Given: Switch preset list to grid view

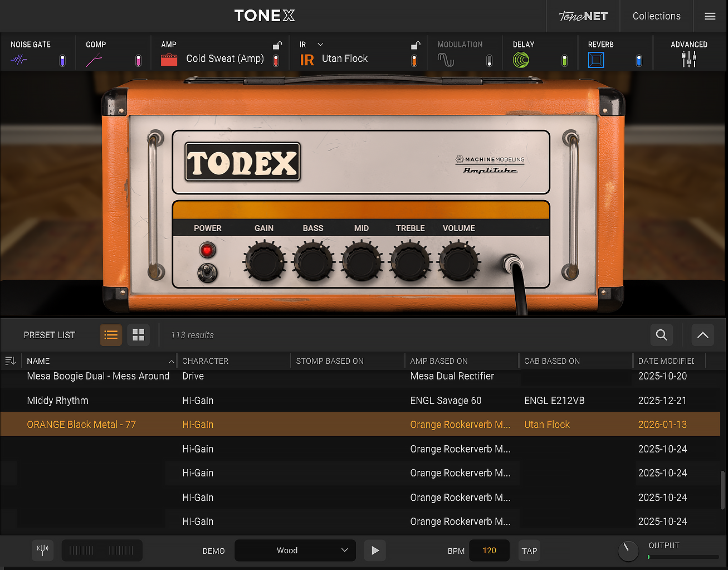Looking at the screenshot, I should pos(138,335).
